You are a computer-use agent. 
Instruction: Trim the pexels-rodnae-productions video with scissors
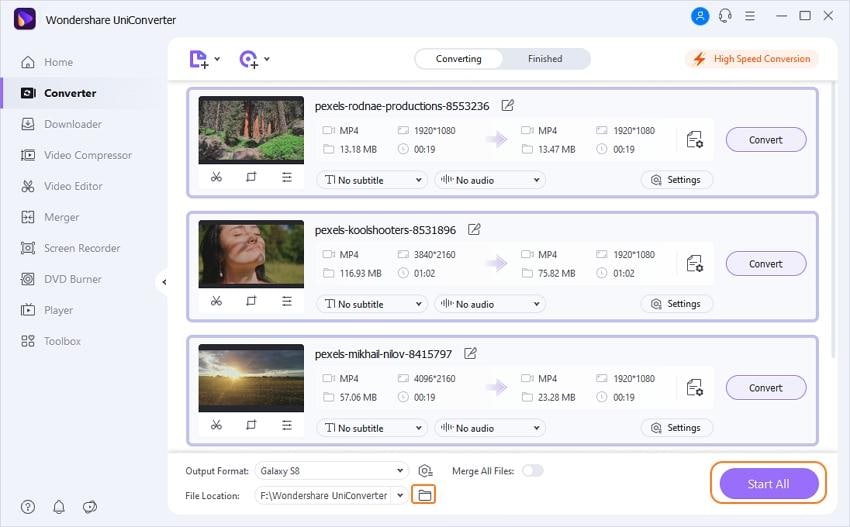[216, 177]
